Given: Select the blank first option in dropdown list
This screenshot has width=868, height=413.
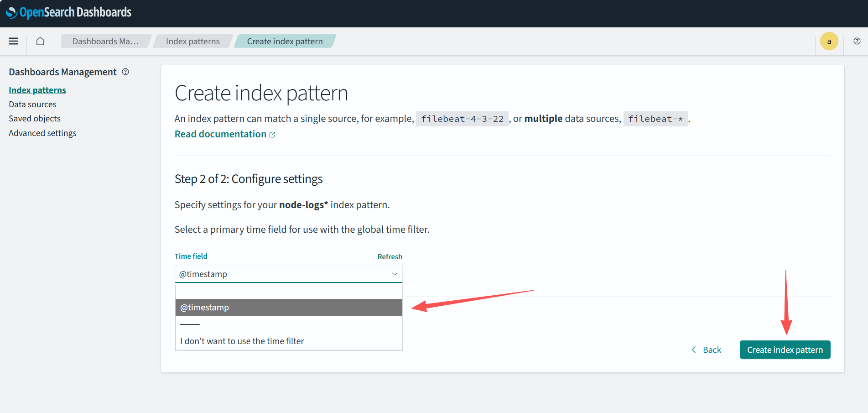Looking at the screenshot, I should coord(289,292).
